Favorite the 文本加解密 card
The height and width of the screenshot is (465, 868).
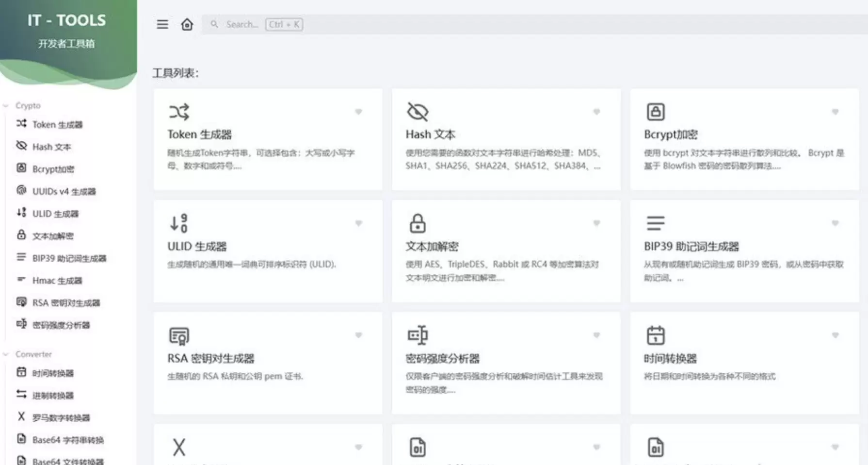click(x=596, y=223)
